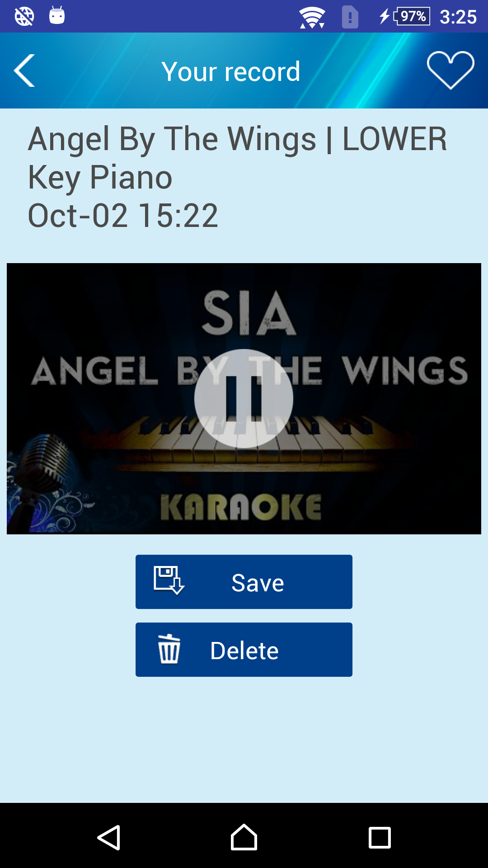
Task: Open the recent apps overview
Action: pyautogui.click(x=380, y=838)
